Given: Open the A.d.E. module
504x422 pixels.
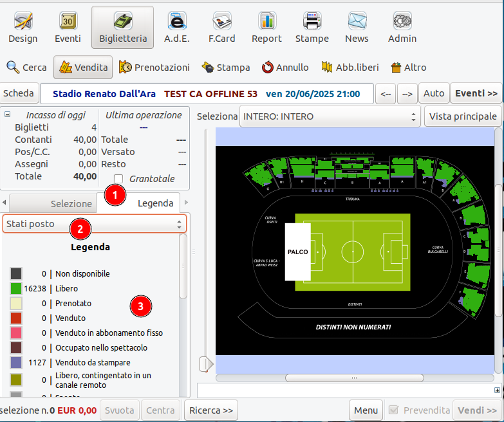Looking at the screenshot, I should pos(177,28).
